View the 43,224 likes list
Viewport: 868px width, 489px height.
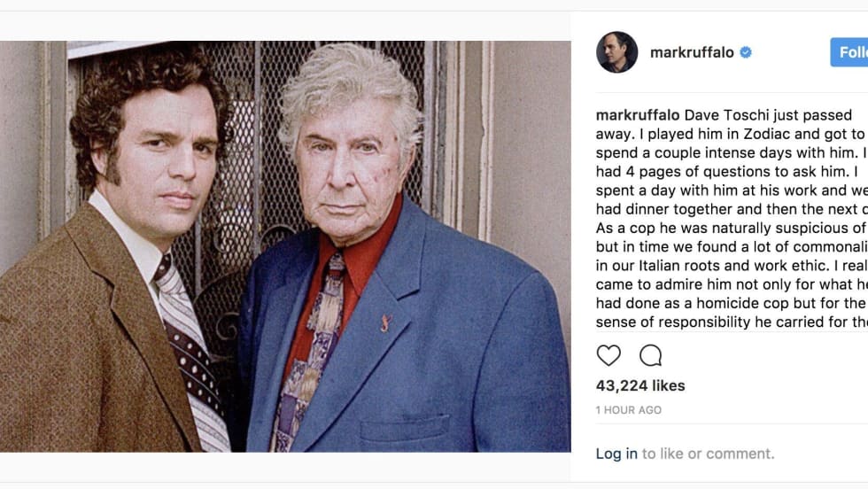coord(640,385)
